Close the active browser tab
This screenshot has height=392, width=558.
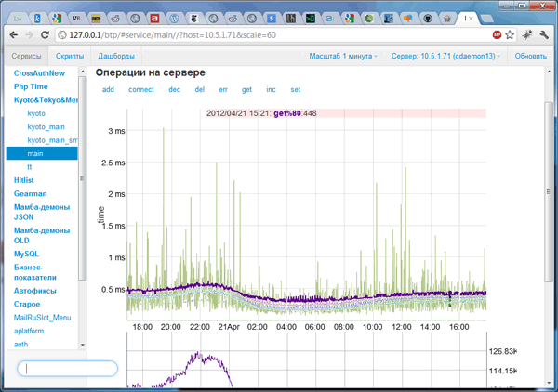click(471, 19)
